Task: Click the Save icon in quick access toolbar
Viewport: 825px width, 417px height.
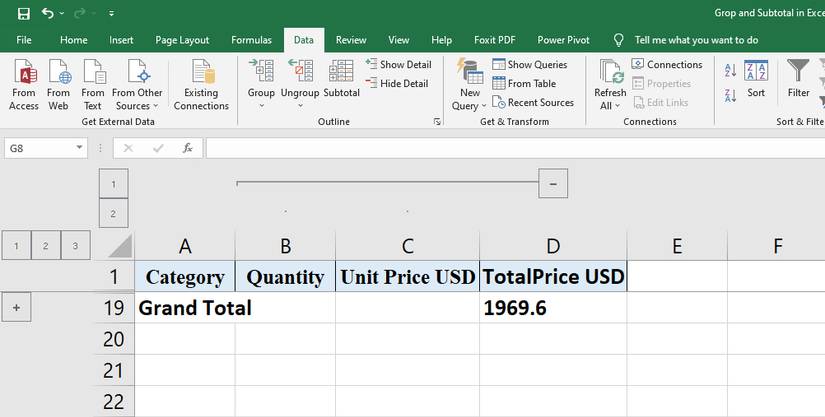Action: pos(24,14)
